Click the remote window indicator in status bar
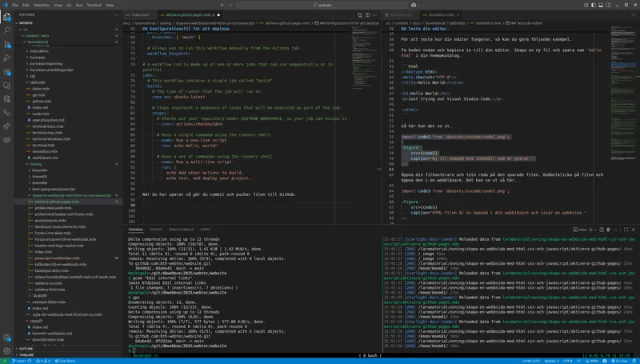The width and height of the screenshot is (640, 364). click(x=5, y=361)
